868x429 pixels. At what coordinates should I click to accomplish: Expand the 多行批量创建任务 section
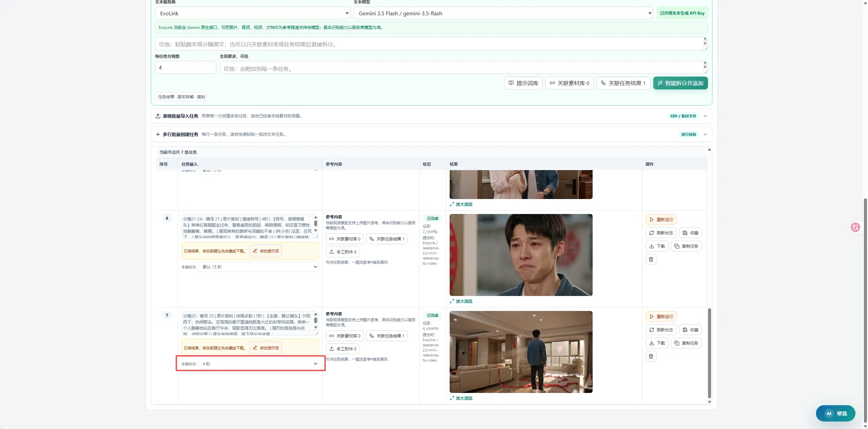tap(431, 134)
